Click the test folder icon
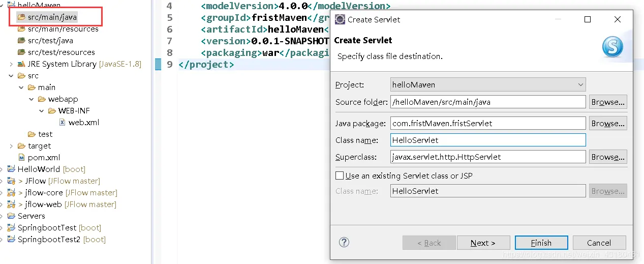 32,134
